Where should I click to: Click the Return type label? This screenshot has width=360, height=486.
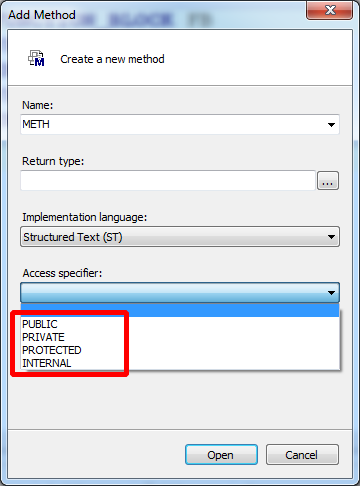click(x=53, y=161)
